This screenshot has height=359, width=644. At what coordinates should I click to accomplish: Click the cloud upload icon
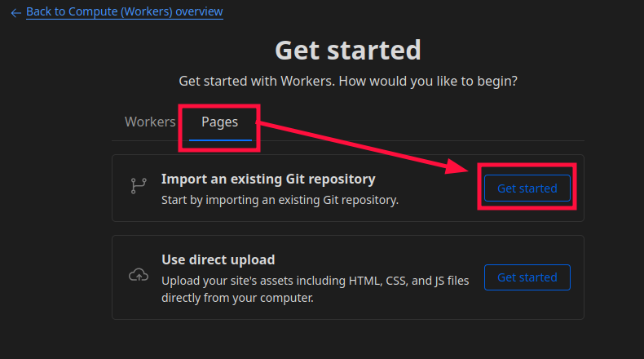(138, 276)
